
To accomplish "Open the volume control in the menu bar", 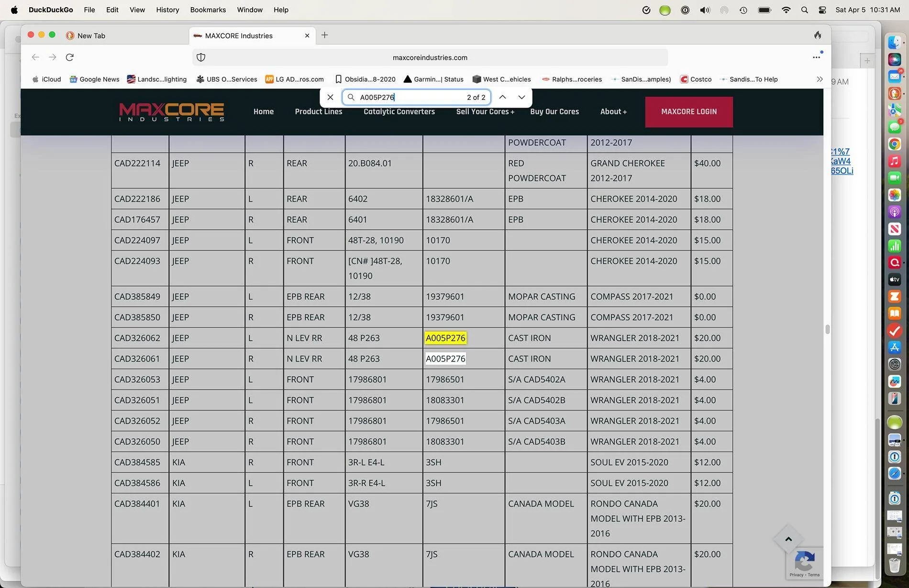I will pyautogui.click(x=705, y=10).
